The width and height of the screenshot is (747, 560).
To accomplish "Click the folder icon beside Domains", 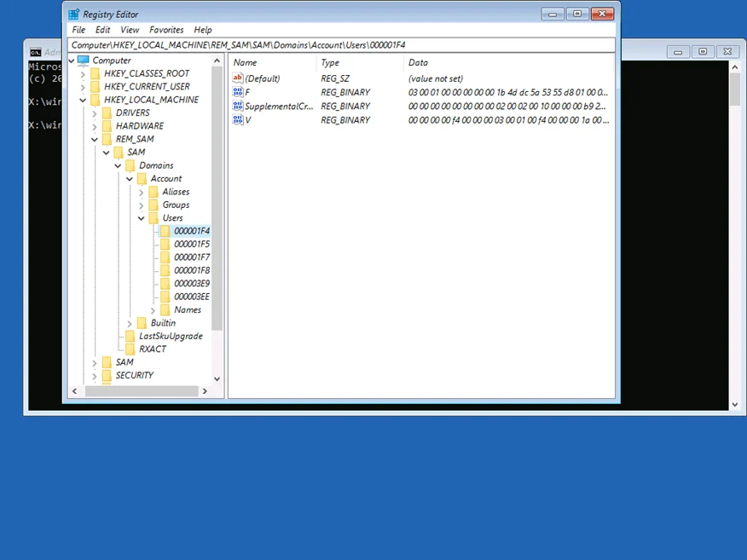I will [x=130, y=165].
